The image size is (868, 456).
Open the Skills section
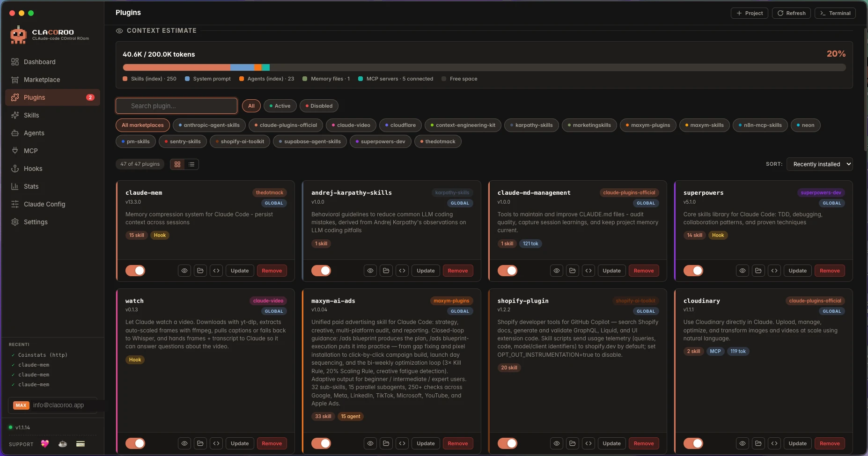[x=52, y=115]
